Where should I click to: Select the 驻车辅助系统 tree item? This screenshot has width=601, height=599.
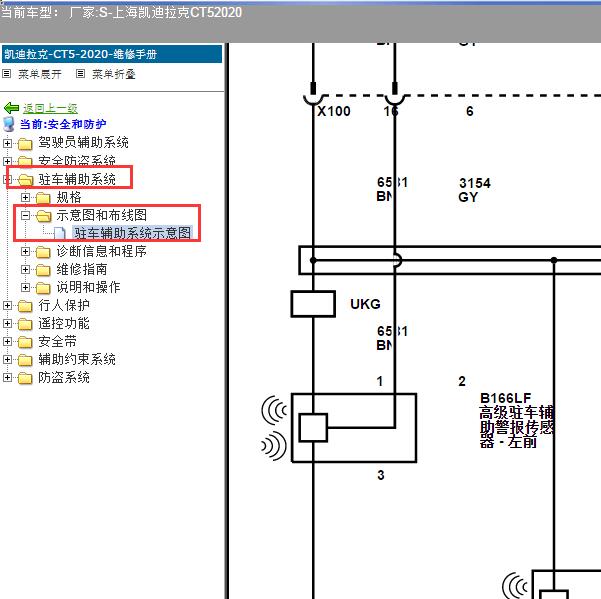pyautogui.click(x=77, y=179)
